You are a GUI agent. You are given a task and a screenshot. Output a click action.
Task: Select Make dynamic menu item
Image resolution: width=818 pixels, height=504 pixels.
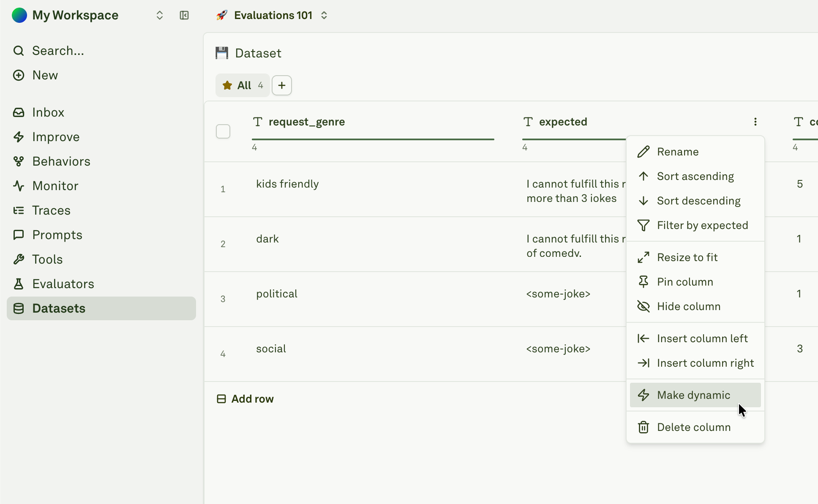point(695,395)
